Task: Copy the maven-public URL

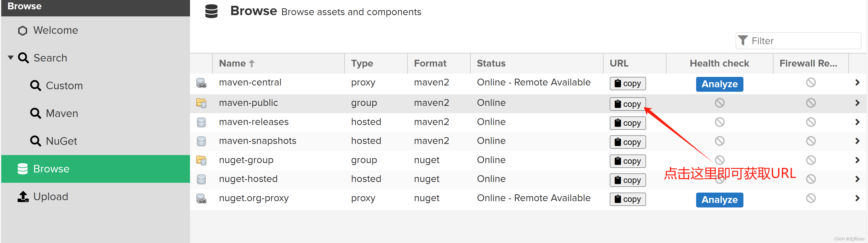Action: point(627,104)
